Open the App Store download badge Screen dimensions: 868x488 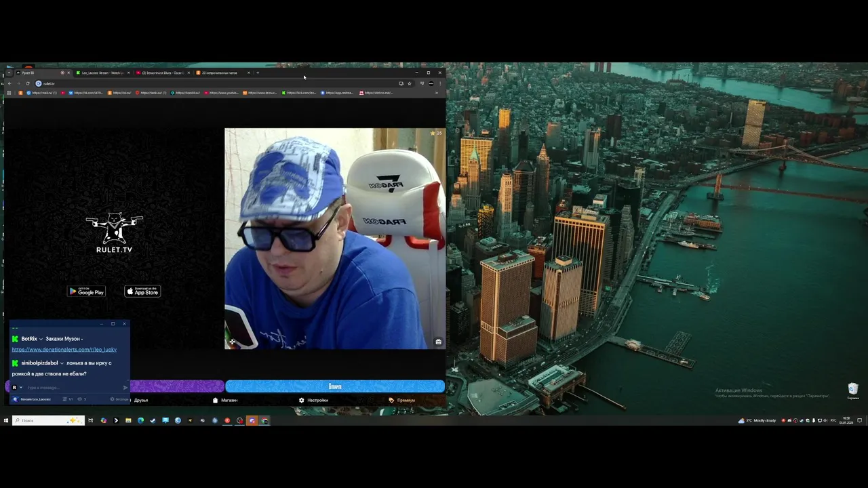tap(142, 291)
